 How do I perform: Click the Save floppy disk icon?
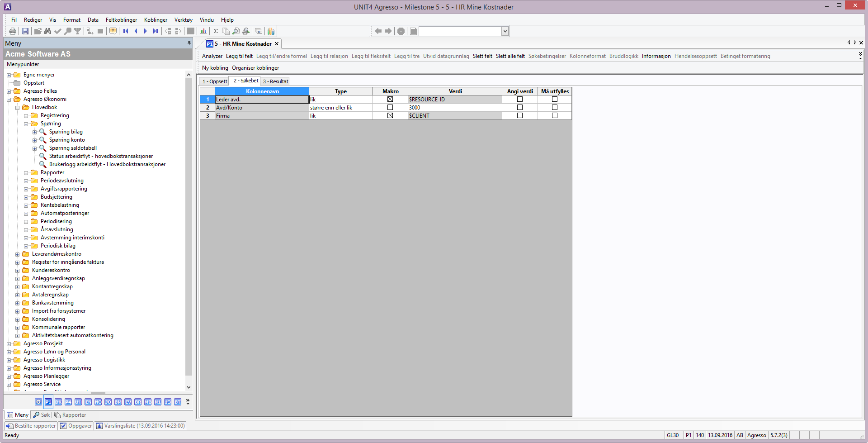click(x=25, y=31)
